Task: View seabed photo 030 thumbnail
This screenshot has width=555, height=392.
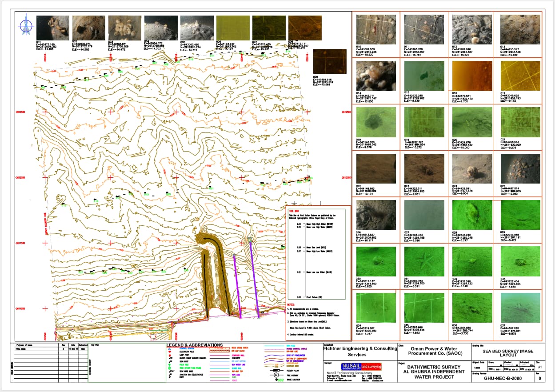Action: [x=376, y=261]
